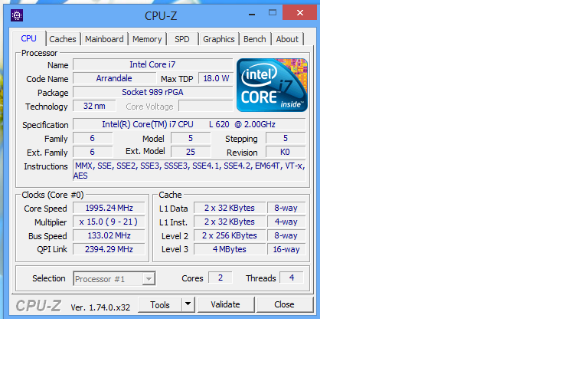The image size is (588, 368).
Task: Click the CPU-Z app icon in title bar
Action: point(17,15)
